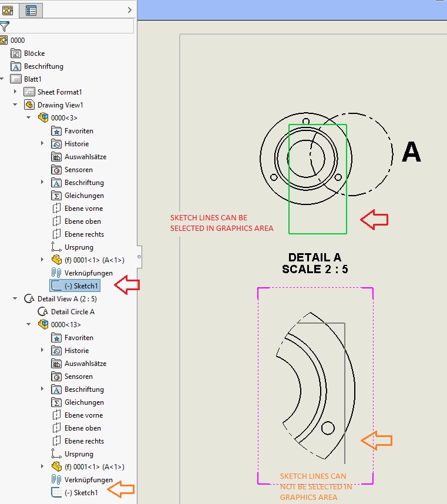Select Ebene vorne plane under 0000<13>
The height and width of the screenshot is (504, 447).
(x=83, y=415)
